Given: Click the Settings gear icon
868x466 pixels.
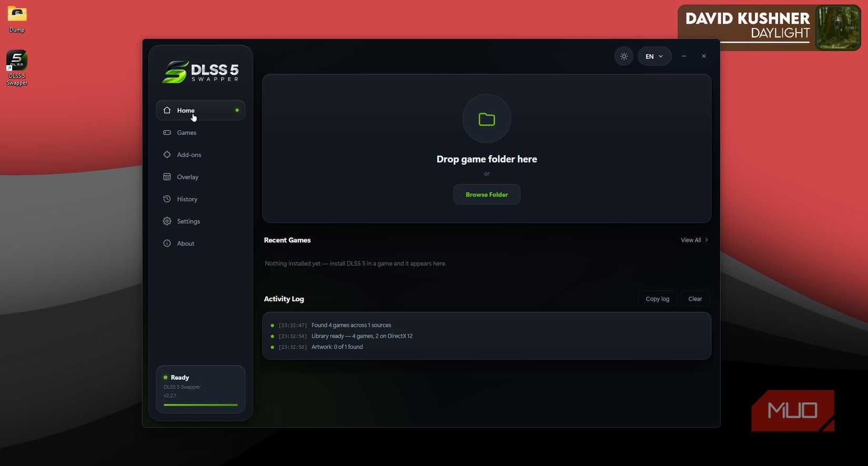Looking at the screenshot, I should [167, 221].
